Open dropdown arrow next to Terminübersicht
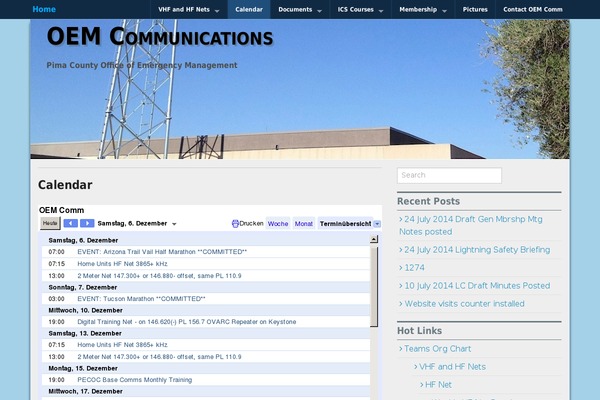 click(x=377, y=224)
